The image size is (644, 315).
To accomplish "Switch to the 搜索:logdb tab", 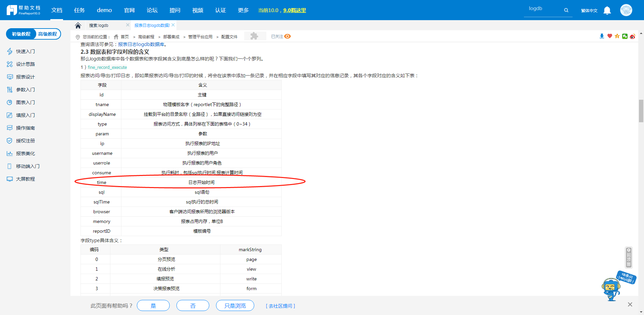I will pyautogui.click(x=99, y=26).
